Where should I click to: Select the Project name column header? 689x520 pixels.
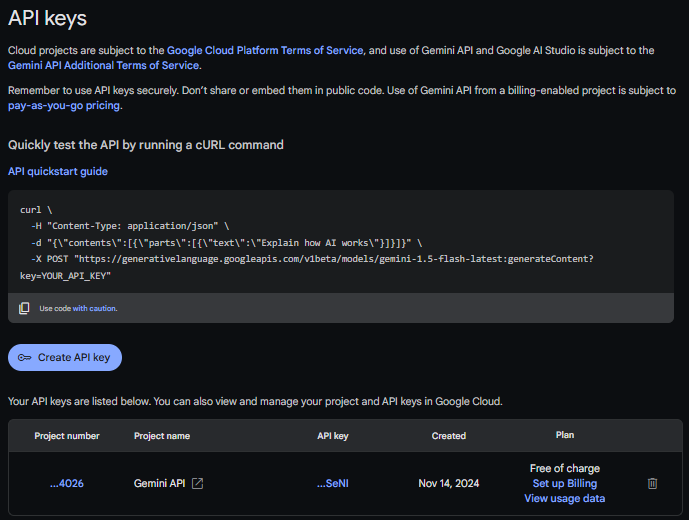tap(162, 436)
